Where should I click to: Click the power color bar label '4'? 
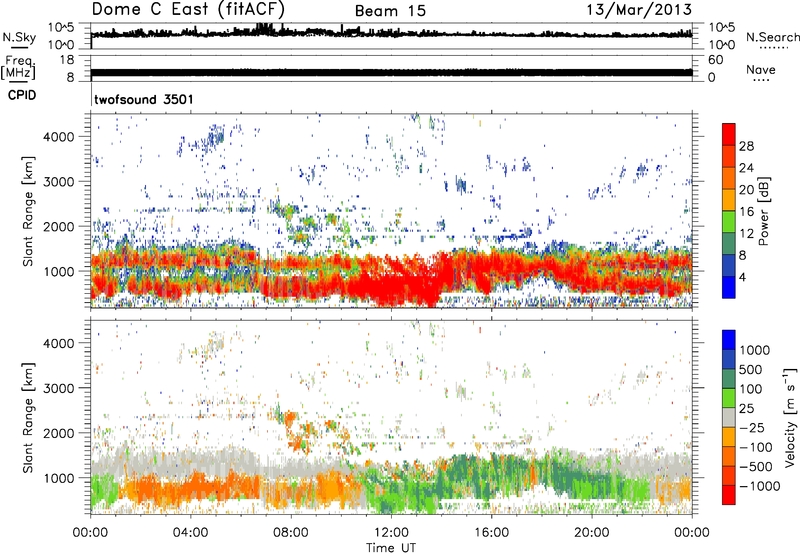pyautogui.click(x=742, y=277)
